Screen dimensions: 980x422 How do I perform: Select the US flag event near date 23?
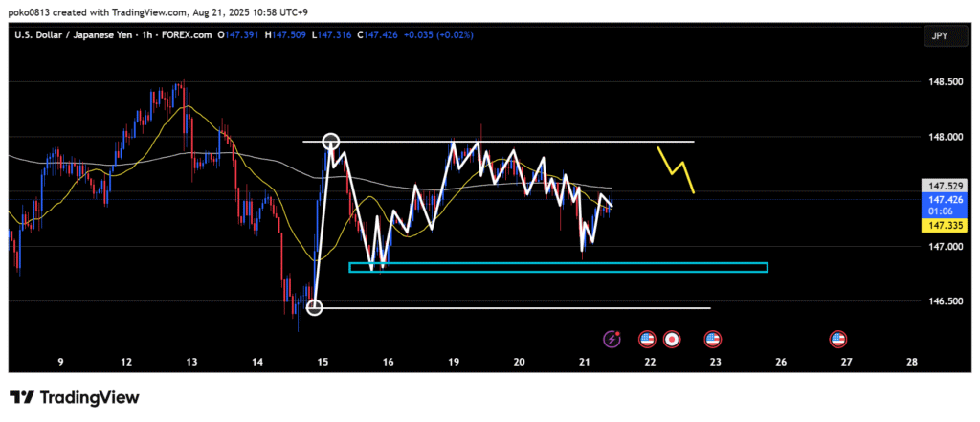[713, 339]
